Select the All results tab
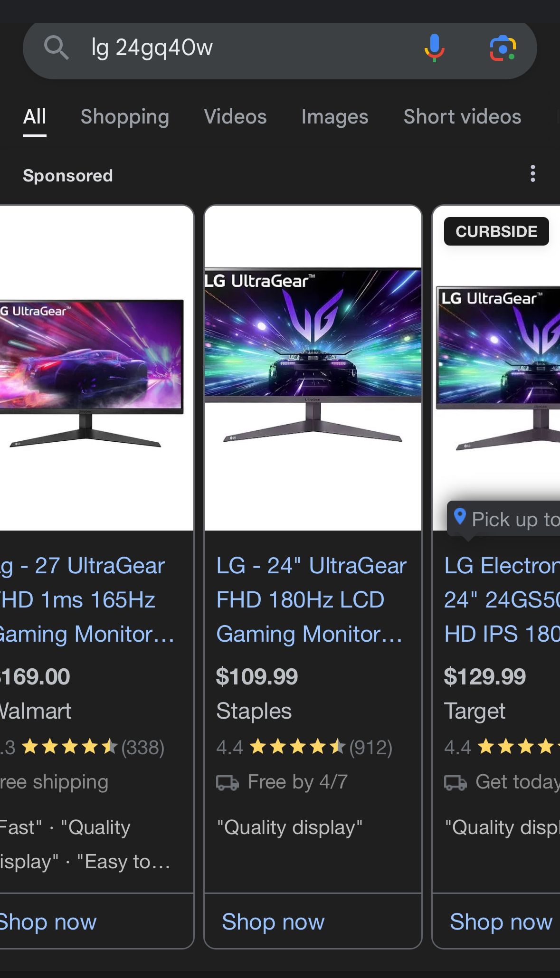 tap(35, 117)
